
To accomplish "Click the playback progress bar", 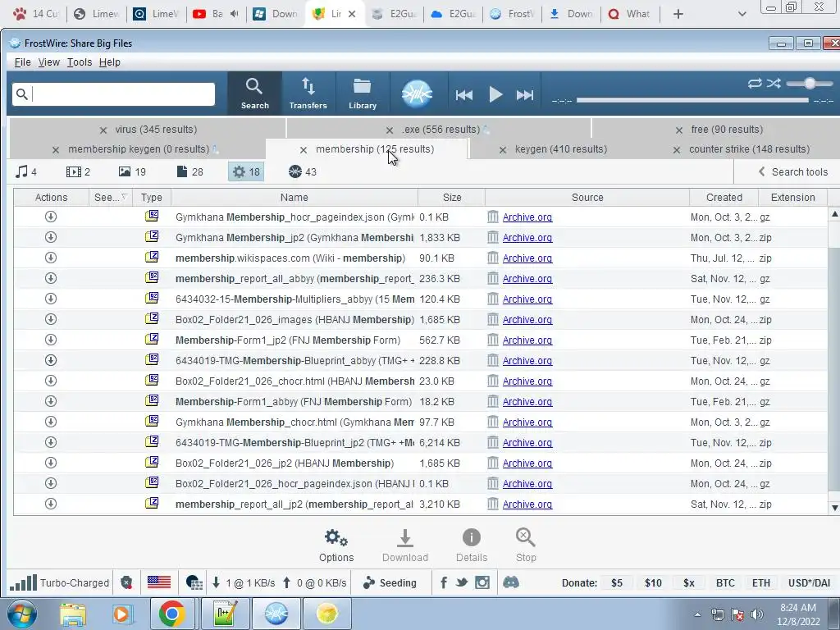I will point(692,100).
